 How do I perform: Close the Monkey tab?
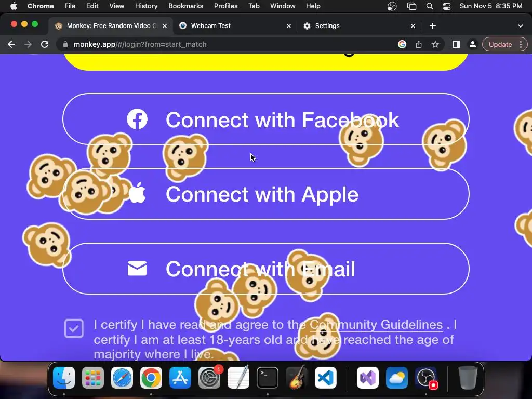165,26
